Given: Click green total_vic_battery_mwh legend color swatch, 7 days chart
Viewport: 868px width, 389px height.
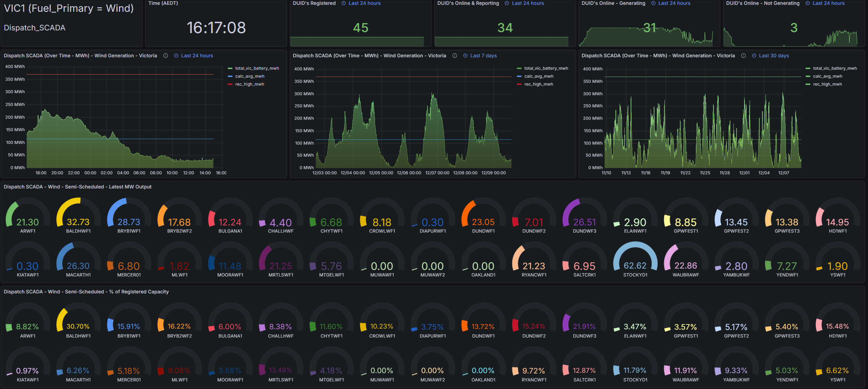Looking at the screenshot, I should 519,68.
